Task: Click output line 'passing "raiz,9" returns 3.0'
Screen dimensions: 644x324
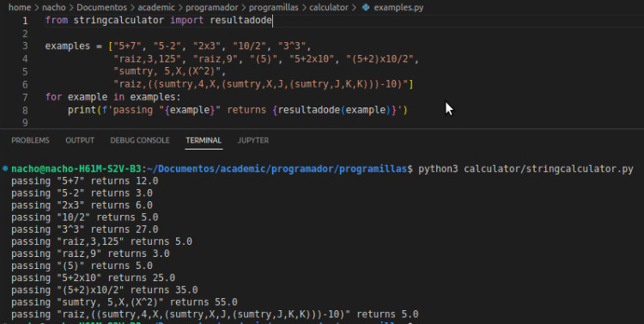Action: click(90, 254)
